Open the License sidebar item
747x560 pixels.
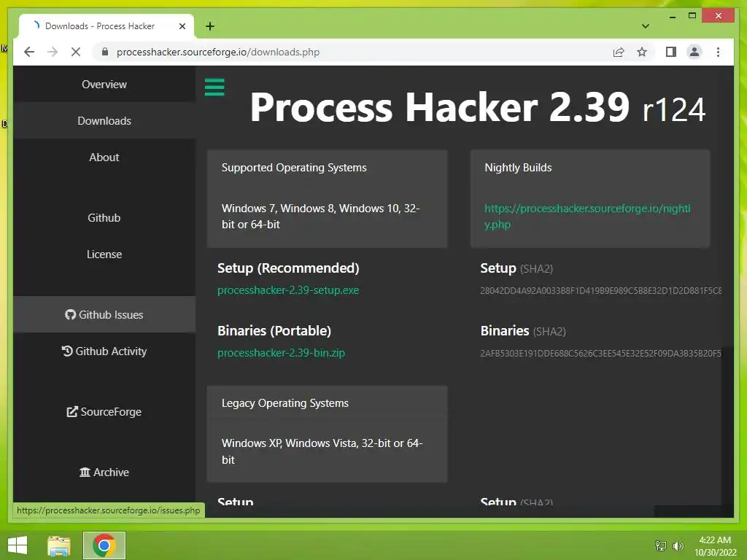(104, 254)
